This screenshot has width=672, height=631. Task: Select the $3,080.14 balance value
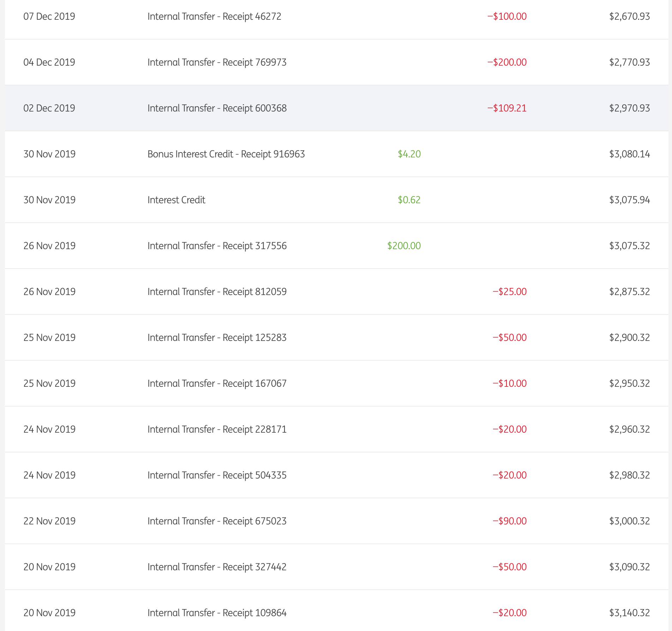tap(629, 154)
